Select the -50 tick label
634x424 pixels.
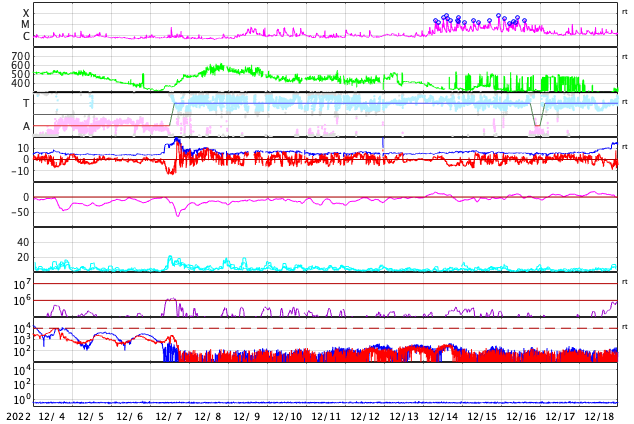[x=20, y=212]
